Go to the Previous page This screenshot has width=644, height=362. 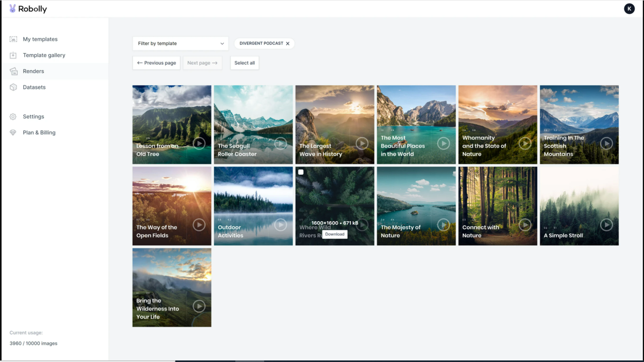pyautogui.click(x=156, y=63)
